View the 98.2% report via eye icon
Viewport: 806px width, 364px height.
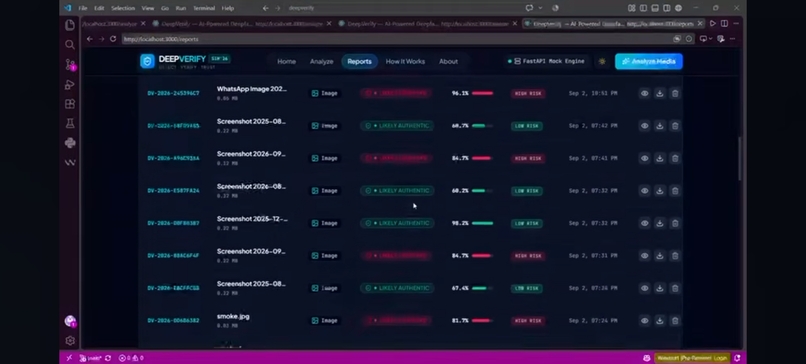click(644, 223)
